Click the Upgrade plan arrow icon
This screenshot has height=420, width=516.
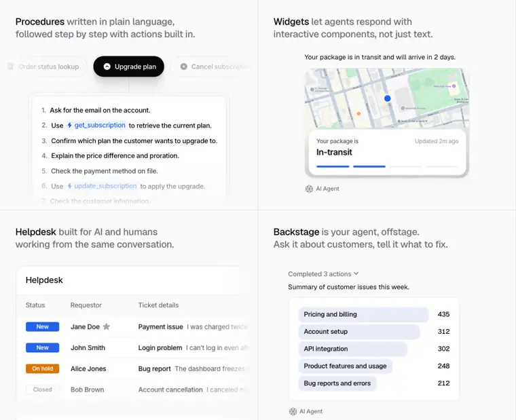107,66
